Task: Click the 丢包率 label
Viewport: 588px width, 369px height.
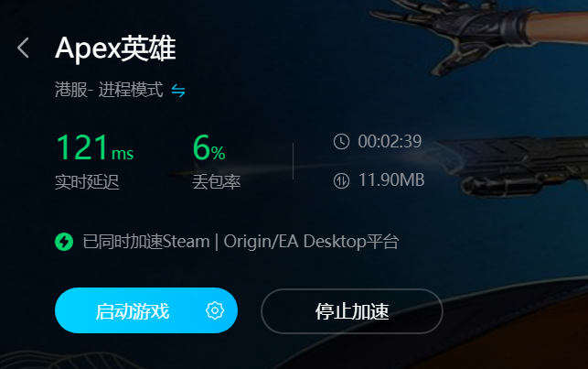Action: click(217, 182)
